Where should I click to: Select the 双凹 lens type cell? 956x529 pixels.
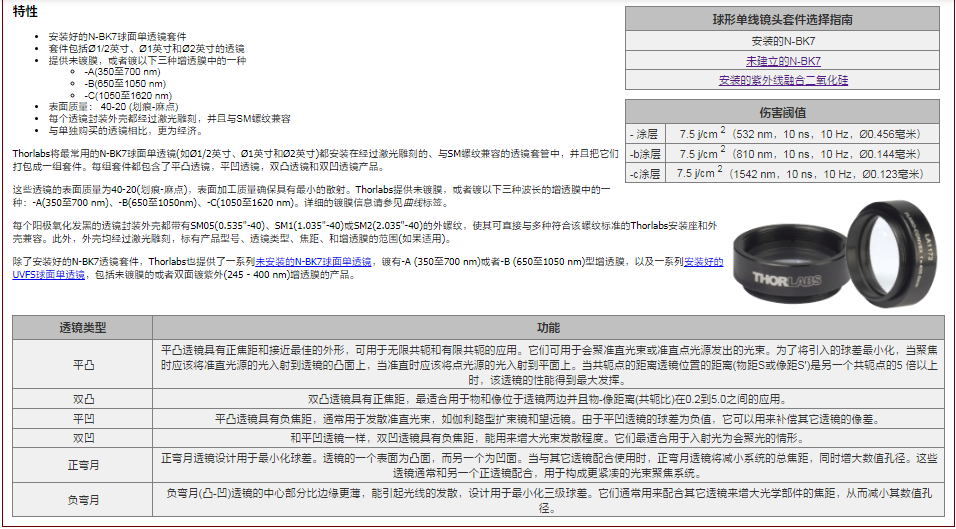click(83, 438)
